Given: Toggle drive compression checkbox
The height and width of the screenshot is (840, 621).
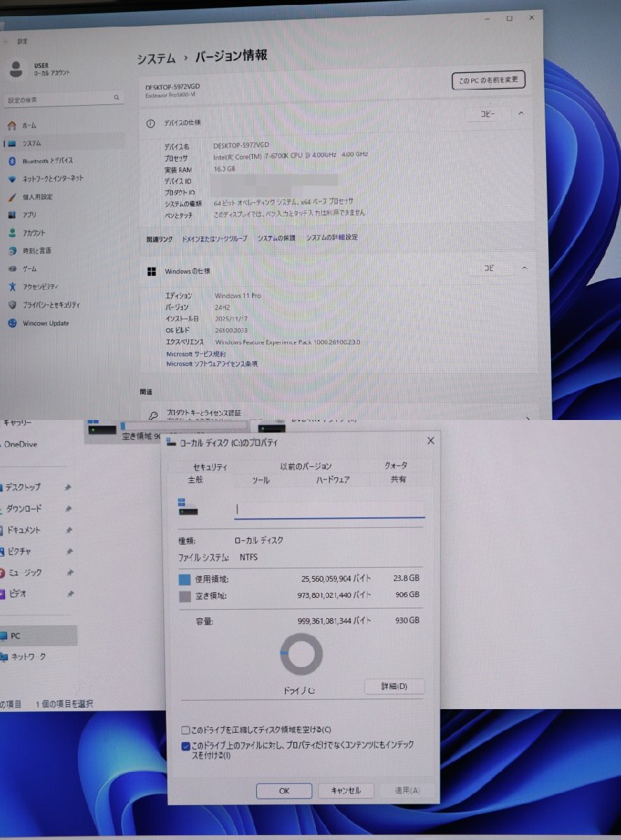Looking at the screenshot, I should click(185, 729).
